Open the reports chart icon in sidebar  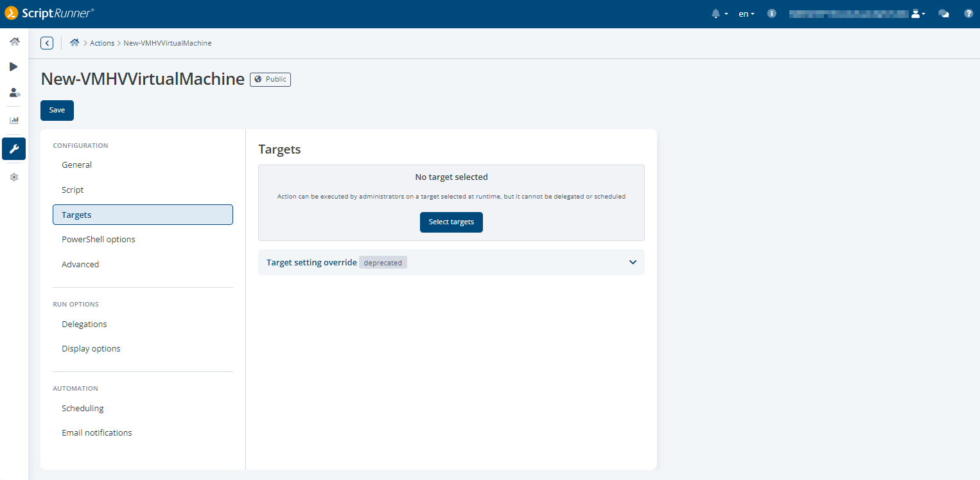click(x=14, y=120)
